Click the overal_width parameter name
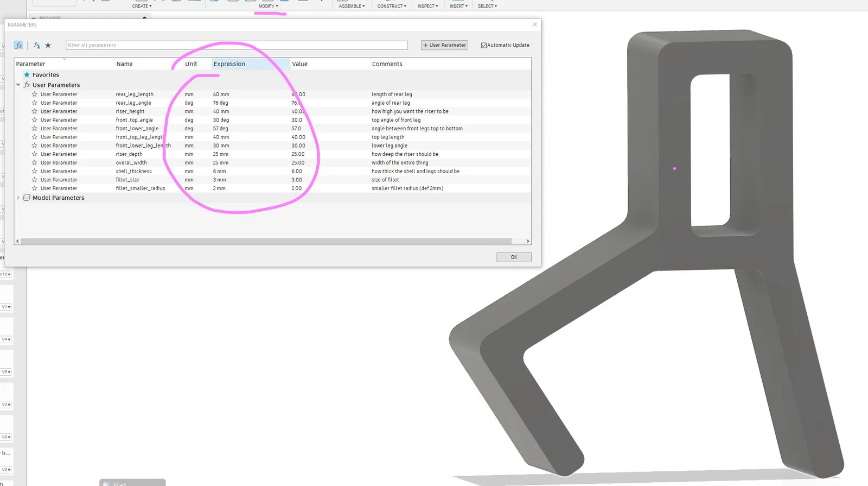 [x=131, y=163]
